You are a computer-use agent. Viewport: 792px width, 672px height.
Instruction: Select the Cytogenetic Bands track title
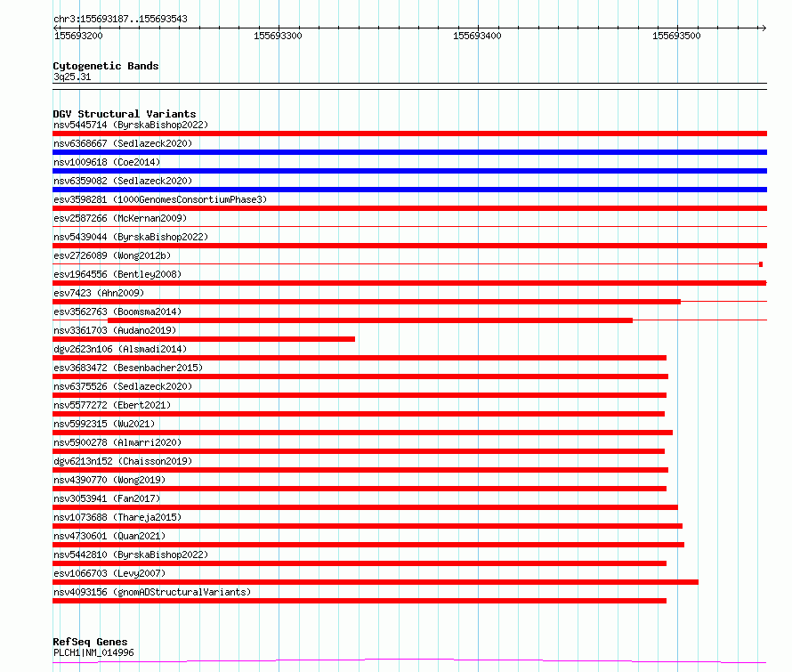coord(106,66)
